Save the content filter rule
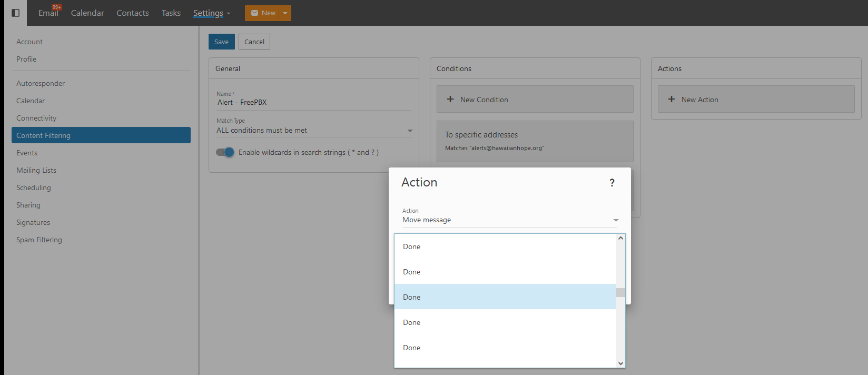Screen dimensions: 868x375 coord(221,42)
